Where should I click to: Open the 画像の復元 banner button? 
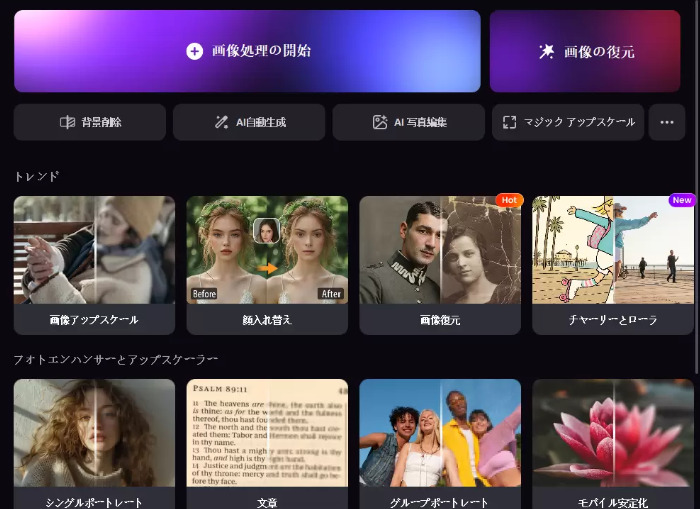585,51
